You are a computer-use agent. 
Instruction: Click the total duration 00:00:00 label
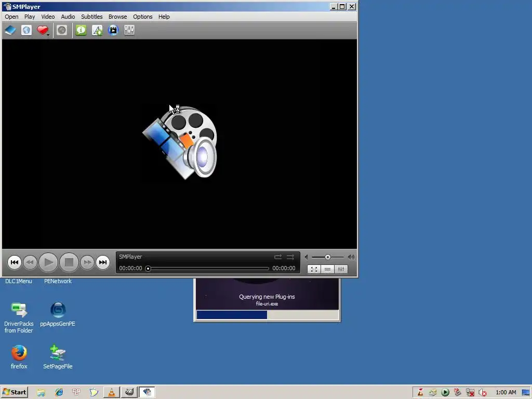coord(284,268)
